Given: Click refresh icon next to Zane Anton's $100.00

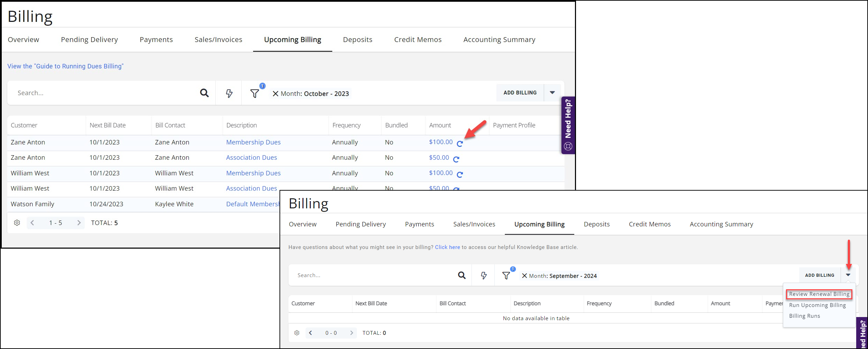Looking at the screenshot, I should pyautogui.click(x=460, y=144).
